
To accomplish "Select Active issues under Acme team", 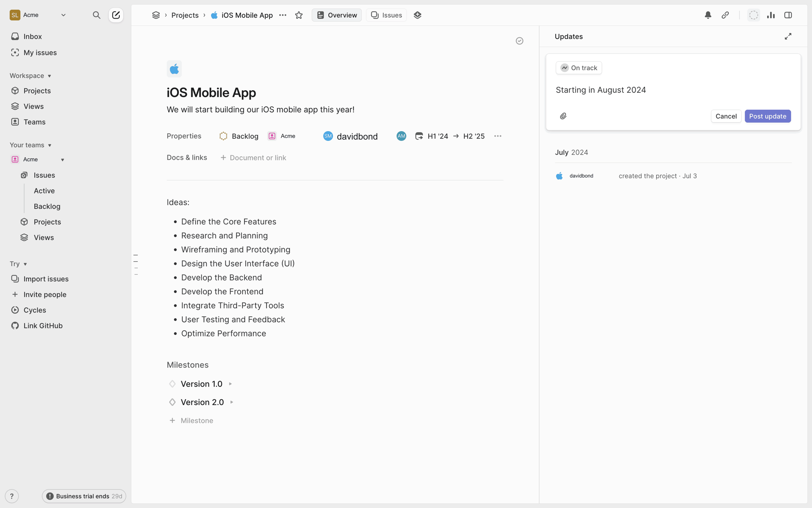I will 44,191.
